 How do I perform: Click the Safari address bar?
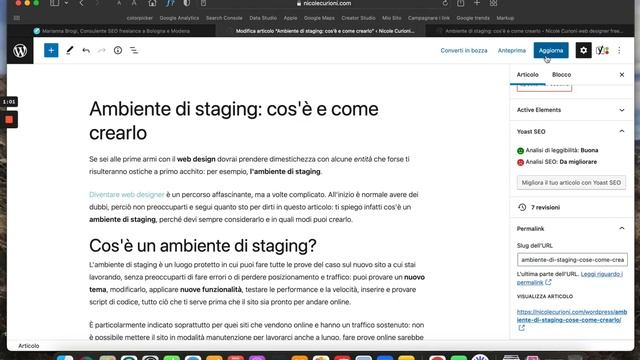tap(323, 3)
